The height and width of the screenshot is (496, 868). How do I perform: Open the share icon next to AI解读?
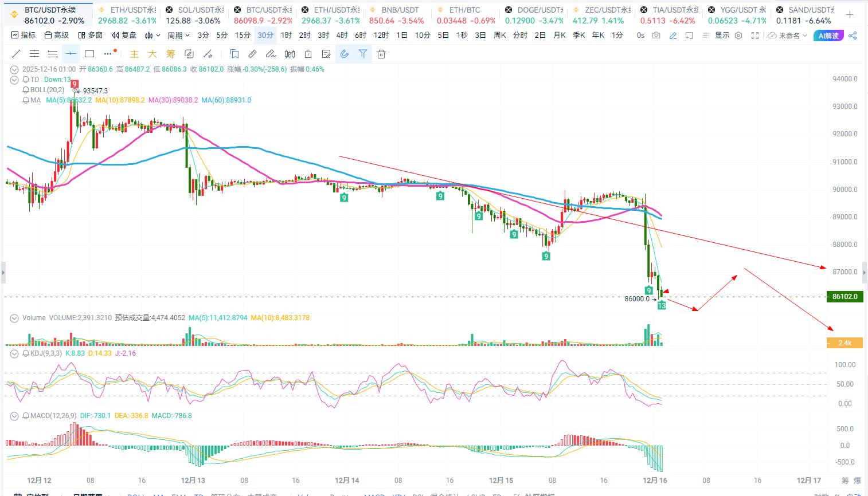tap(853, 36)
